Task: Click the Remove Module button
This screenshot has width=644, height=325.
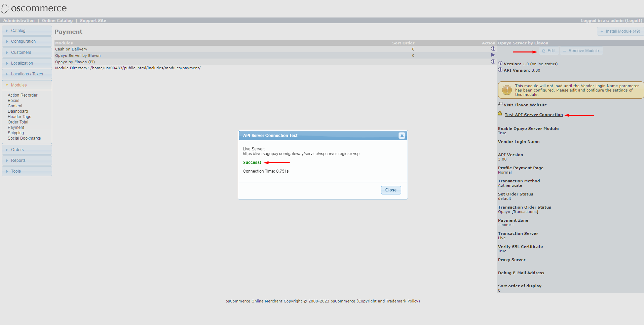Action: click(x=581, y=51)
